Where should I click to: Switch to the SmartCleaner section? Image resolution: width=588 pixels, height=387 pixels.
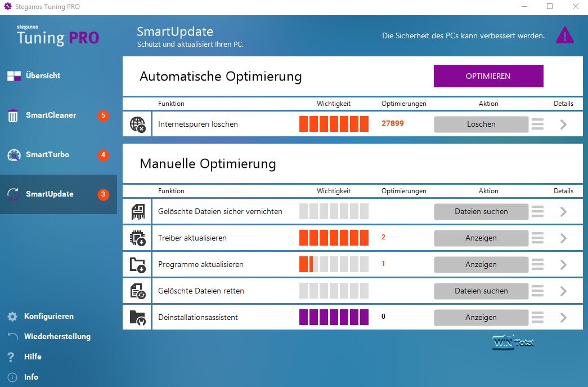[58, 115]
